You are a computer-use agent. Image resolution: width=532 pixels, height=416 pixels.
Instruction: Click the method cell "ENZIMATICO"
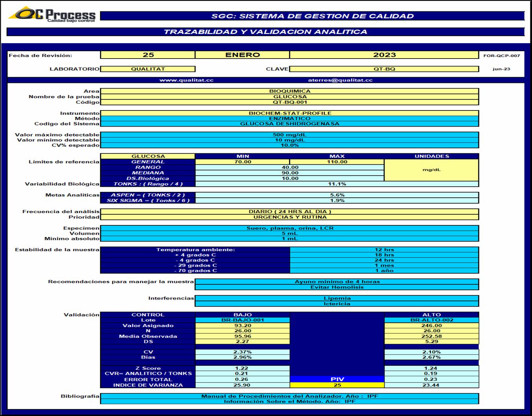[290, 118]
